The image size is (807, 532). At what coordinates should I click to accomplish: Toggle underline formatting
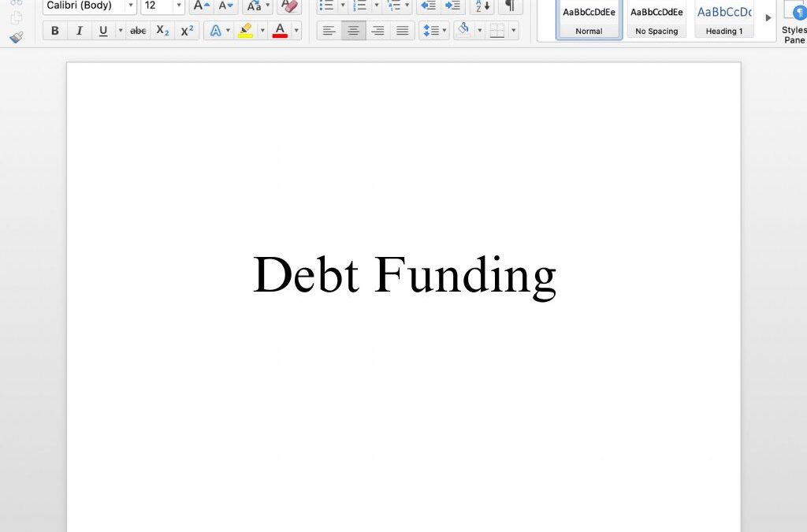pyautogui.click(x=103, y=31)
